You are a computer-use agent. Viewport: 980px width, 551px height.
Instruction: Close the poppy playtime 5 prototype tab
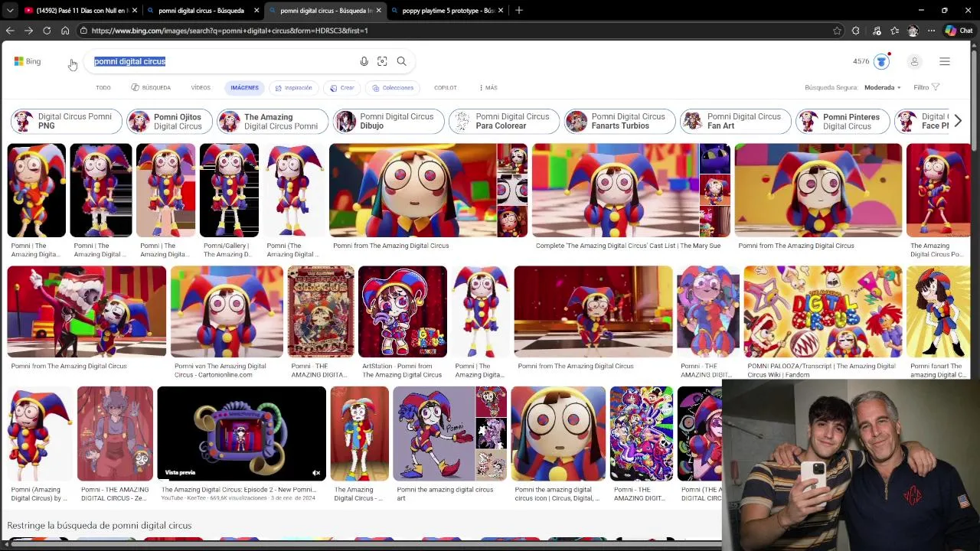coord(500,11)
